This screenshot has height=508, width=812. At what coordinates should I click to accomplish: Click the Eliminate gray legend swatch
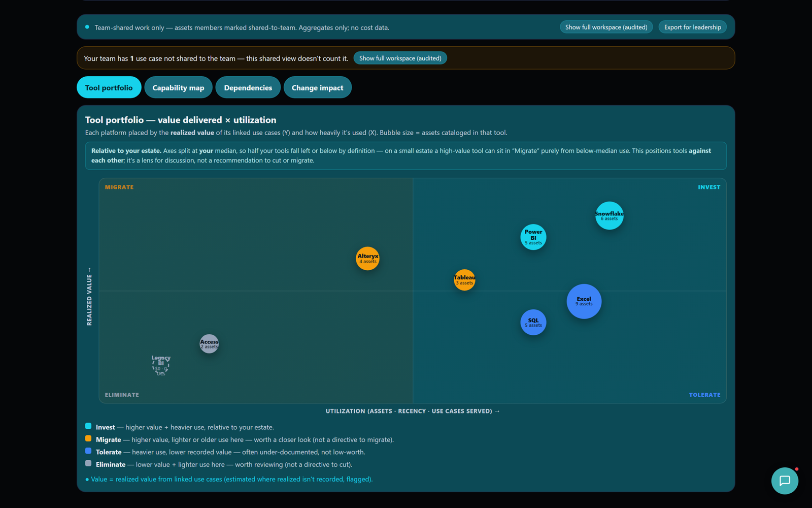(88, 463)
